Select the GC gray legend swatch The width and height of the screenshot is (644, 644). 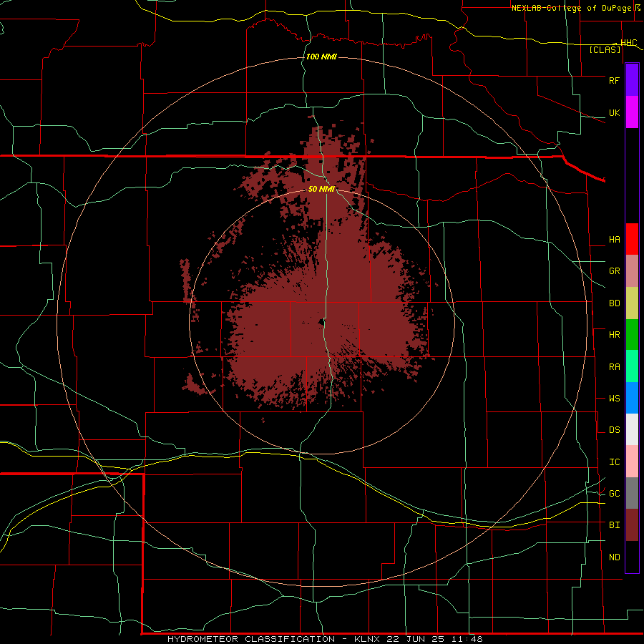[x=632, y=493]
